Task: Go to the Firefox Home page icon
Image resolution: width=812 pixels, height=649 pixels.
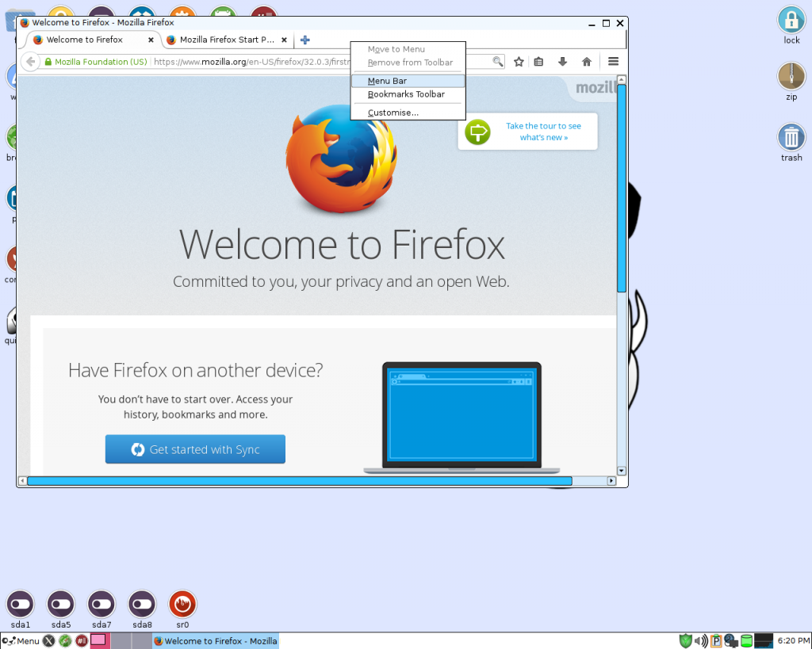Action: click(x=586, y=62)
